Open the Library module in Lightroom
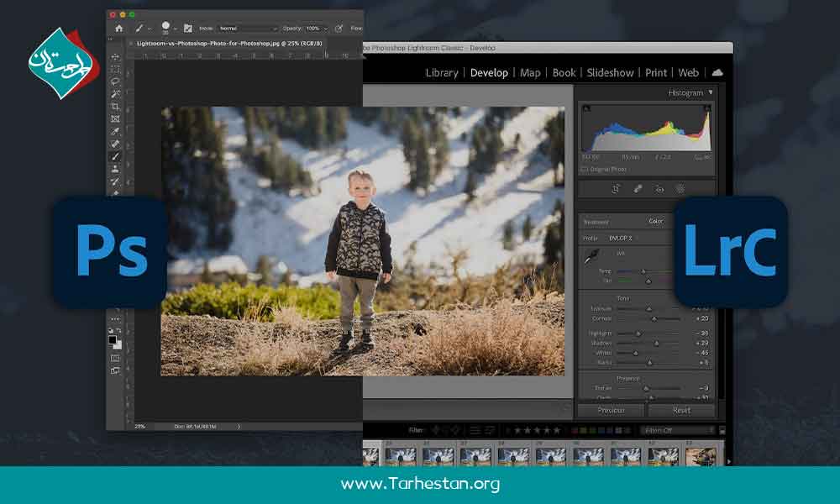Viewport: 840px width, 504px height. (442, 73)
